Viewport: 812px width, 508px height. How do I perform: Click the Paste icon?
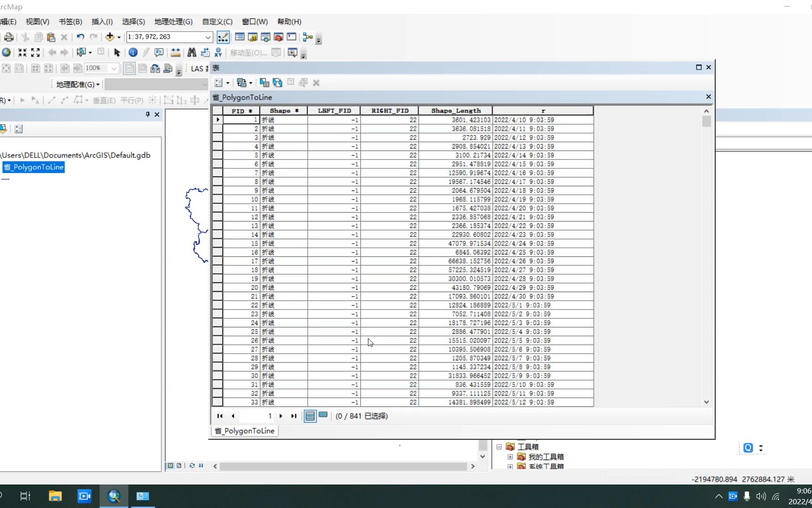click(51, 37)
